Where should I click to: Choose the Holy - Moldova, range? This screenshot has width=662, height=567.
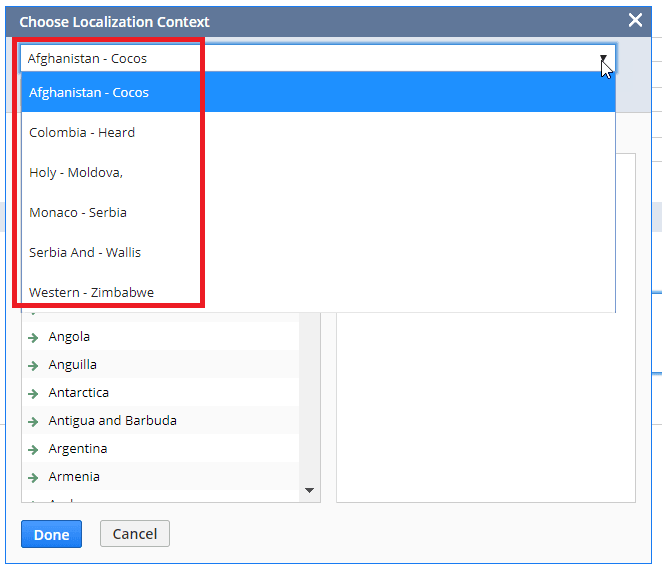pyautogui.click(x=318, y=172)
